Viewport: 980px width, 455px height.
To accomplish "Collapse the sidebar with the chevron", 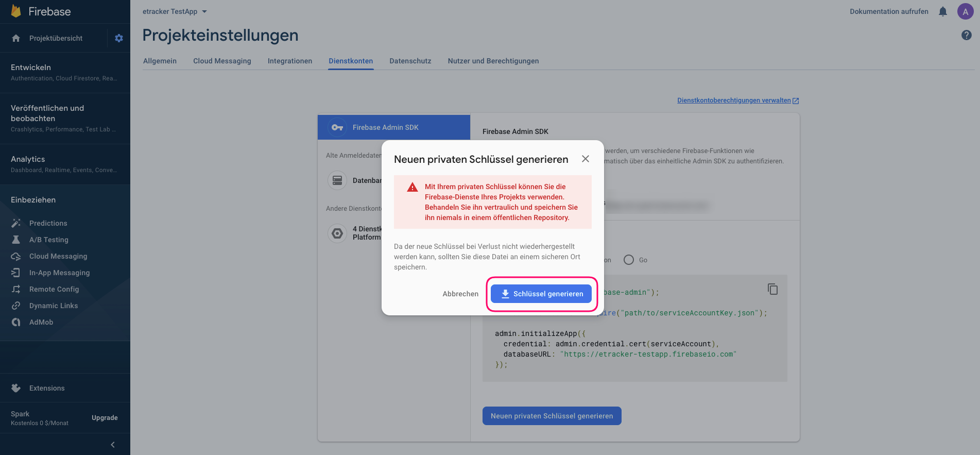I will point(113,445).
